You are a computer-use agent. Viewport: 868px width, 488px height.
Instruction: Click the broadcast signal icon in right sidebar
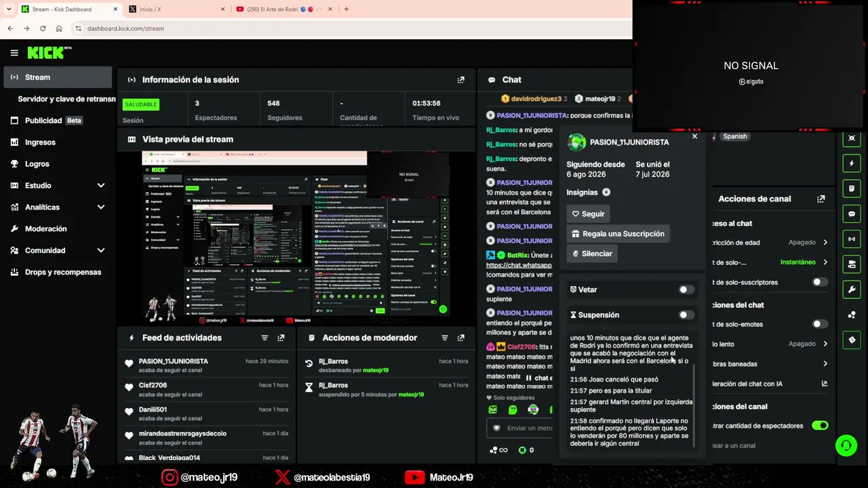point(852,239)
